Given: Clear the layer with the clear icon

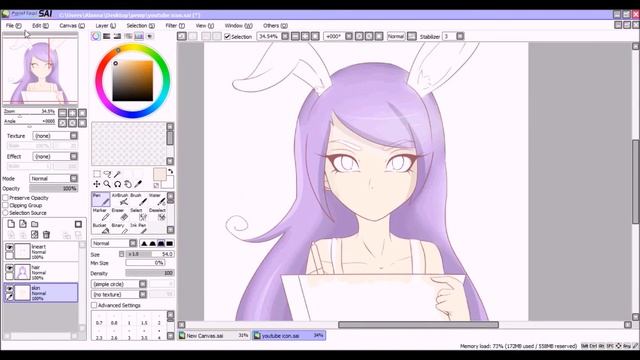Looking at the screenshot, I should click(x=35, y=234).
